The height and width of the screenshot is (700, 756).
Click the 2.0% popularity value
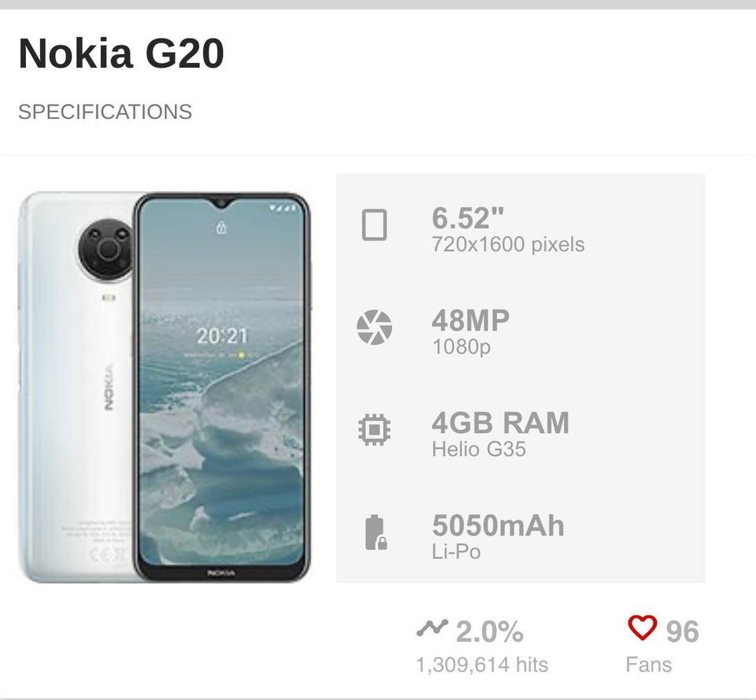point(489,631)
